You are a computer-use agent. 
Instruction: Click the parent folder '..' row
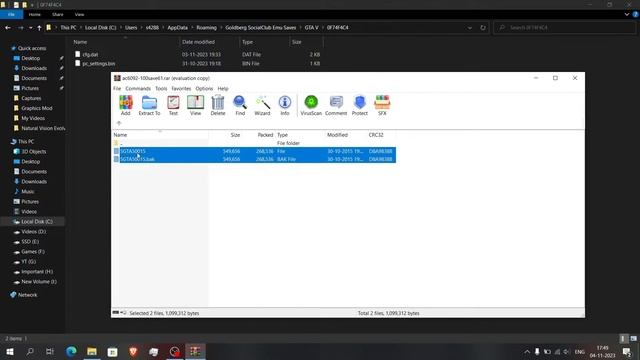tap(254, 143)
